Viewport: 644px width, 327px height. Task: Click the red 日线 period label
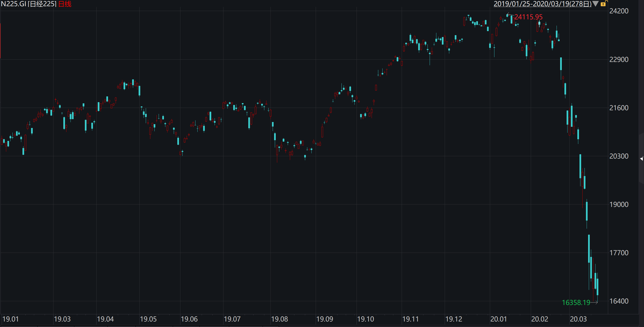point(65,4)
